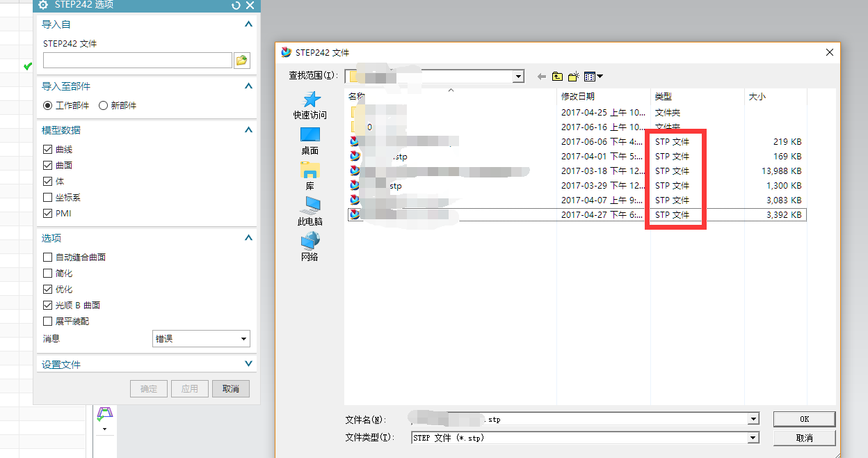Open the 查找范围 dropdown
This screenshot has width=868, height=458.
coord(518,77)
